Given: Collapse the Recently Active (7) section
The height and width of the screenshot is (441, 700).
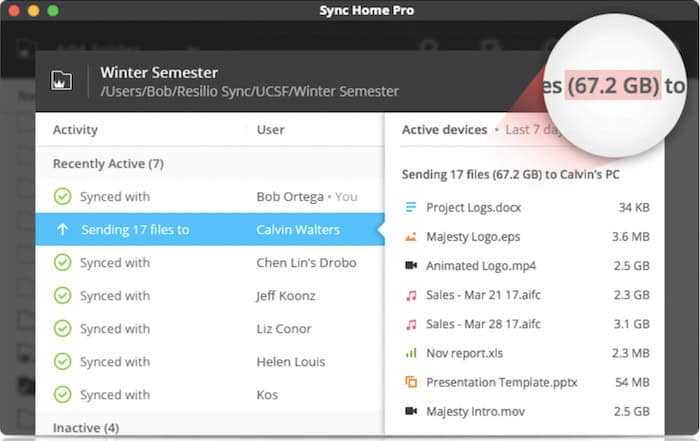Looking at the screenshot, I should coord(108,164).
